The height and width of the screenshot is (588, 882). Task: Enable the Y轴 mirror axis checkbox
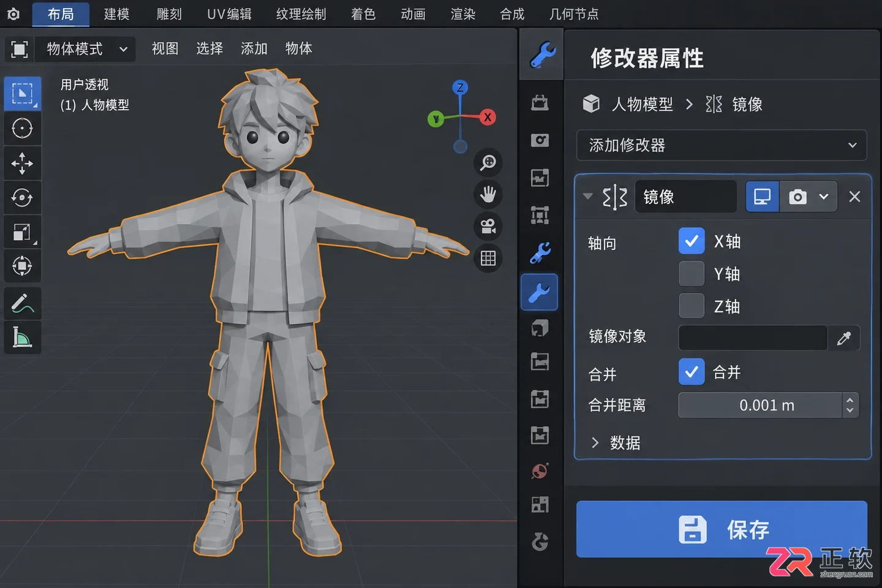[692, 274]
